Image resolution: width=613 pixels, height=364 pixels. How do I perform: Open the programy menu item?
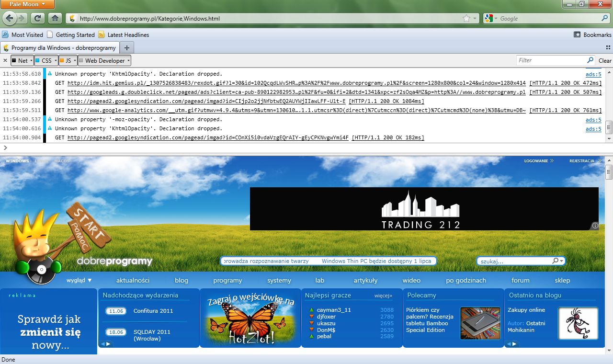pyautogui.click(x=227, y=280)
